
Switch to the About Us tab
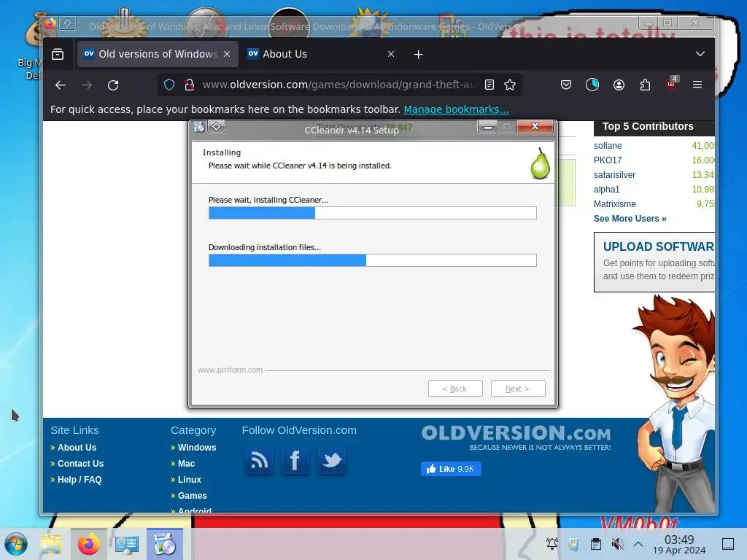click(x=320, y=54)
